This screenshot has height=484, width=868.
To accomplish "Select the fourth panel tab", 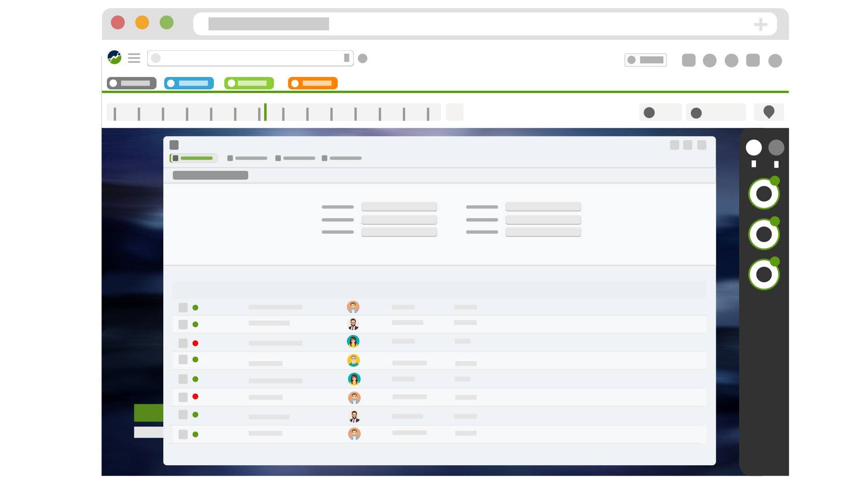I will [x=342, y=158].
